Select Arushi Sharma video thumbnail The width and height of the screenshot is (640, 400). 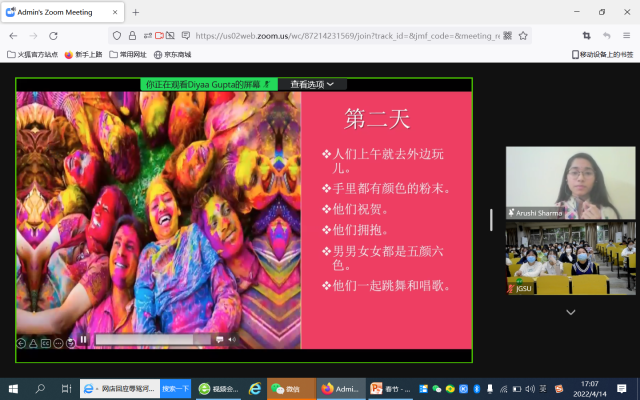[x=570, y=182]
